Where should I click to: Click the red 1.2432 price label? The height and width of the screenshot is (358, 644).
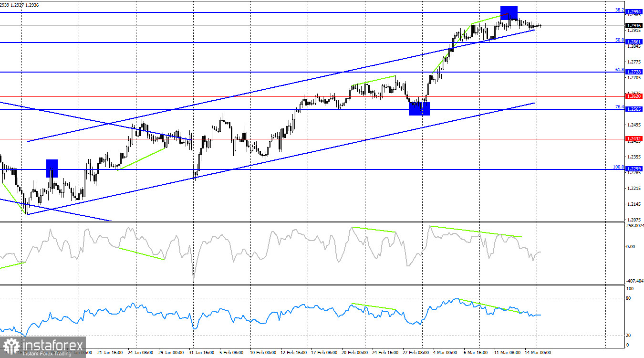coord(634,138)
